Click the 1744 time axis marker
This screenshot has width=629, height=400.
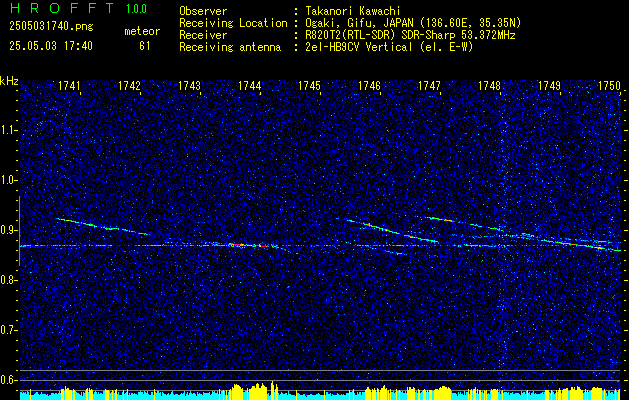click(x=249, y=86)
